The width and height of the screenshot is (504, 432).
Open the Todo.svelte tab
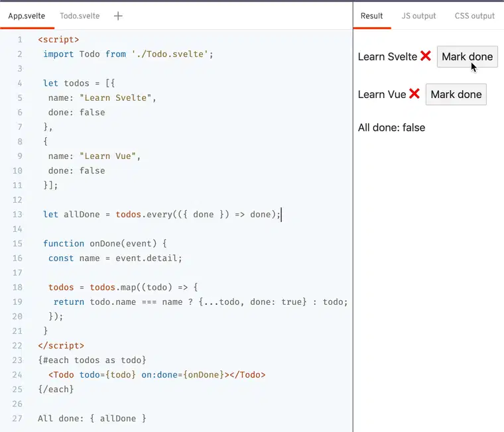(x=80, y=16)
